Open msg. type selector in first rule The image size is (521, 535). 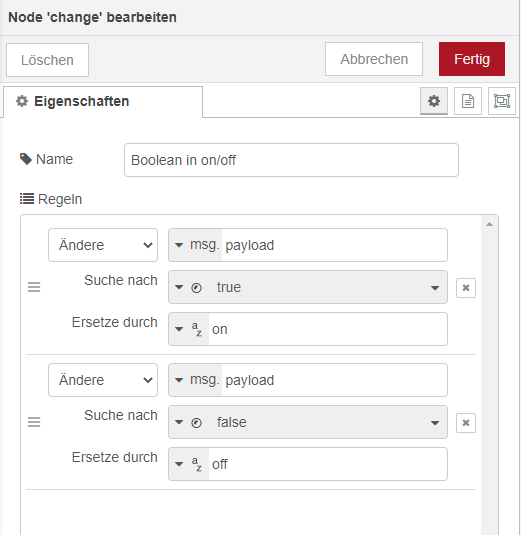196,245
